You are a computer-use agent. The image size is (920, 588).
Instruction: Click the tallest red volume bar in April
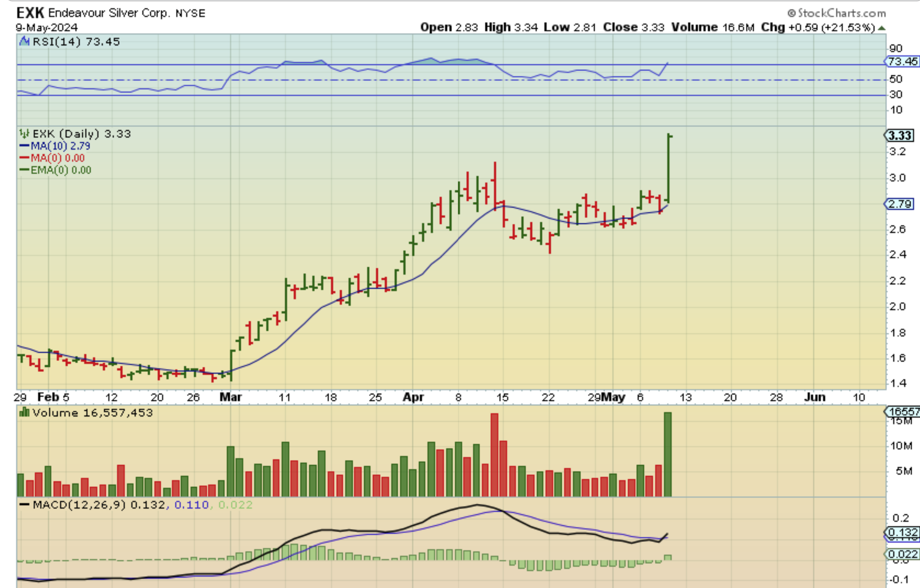(494, 455)
